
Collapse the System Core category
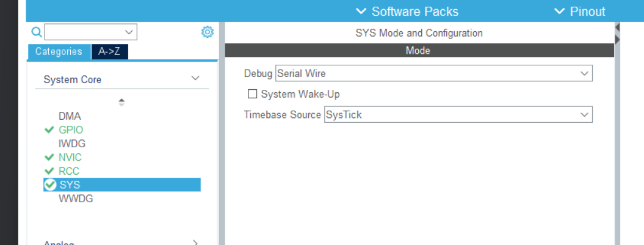click(x=195, y=79)
